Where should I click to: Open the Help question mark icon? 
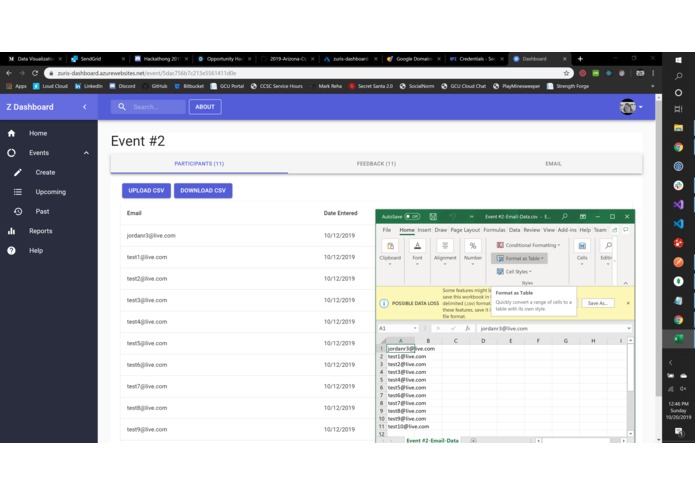(x=12, y=250)
